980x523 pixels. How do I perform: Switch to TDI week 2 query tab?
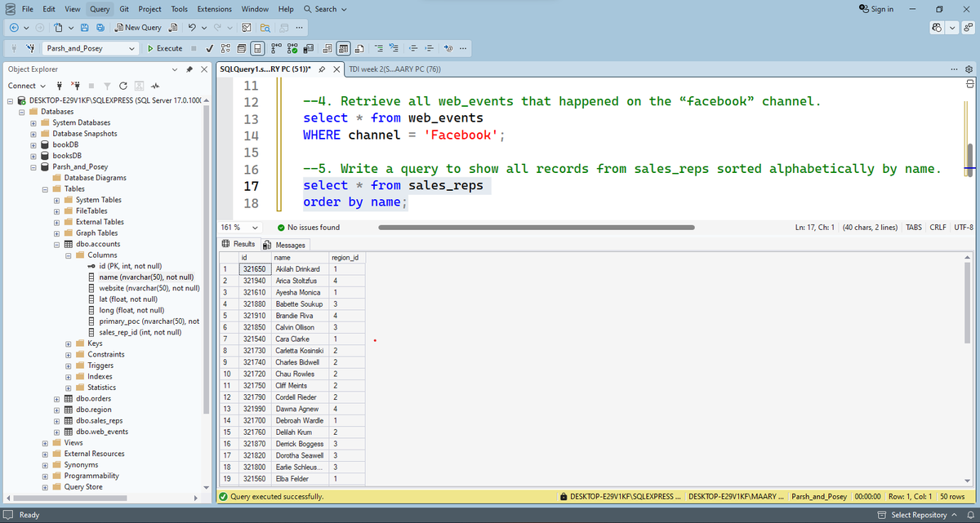394,69
